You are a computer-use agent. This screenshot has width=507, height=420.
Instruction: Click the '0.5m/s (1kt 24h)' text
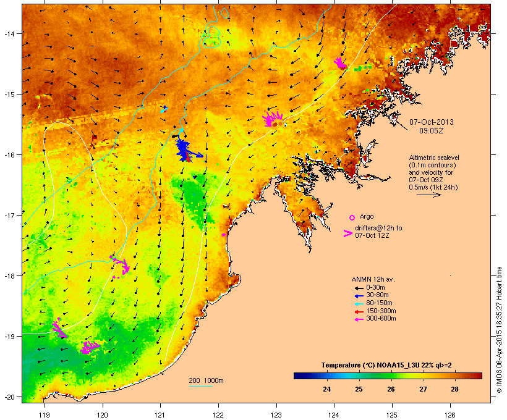tap(433, 187)
